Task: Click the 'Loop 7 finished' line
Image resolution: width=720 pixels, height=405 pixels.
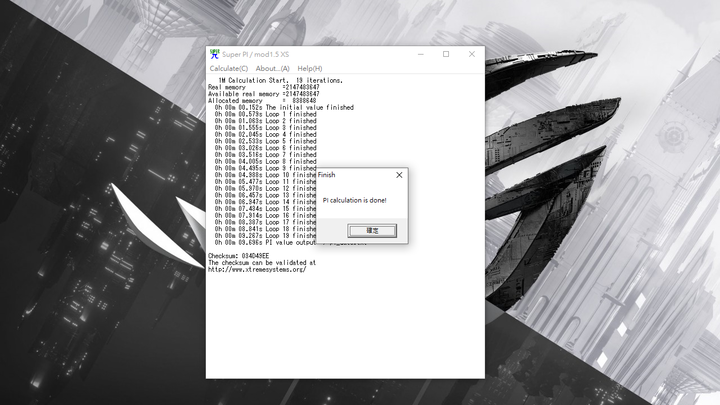Action: tap(265, 155)
